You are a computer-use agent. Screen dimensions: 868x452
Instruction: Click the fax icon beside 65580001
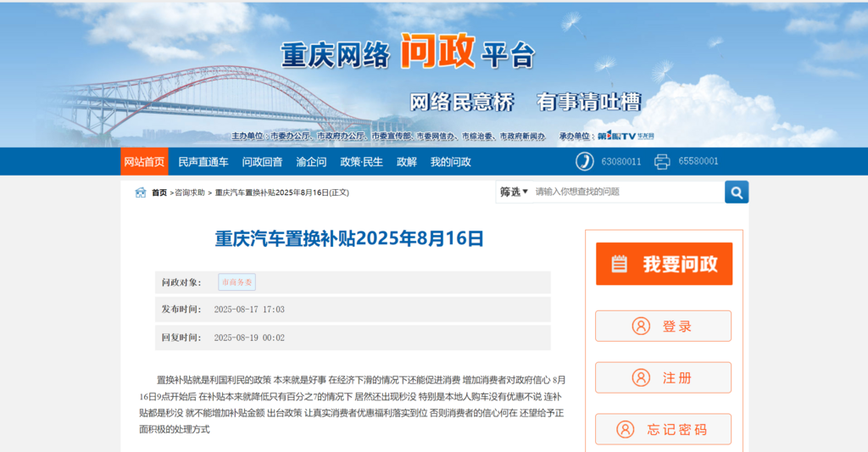coord(662,161)
